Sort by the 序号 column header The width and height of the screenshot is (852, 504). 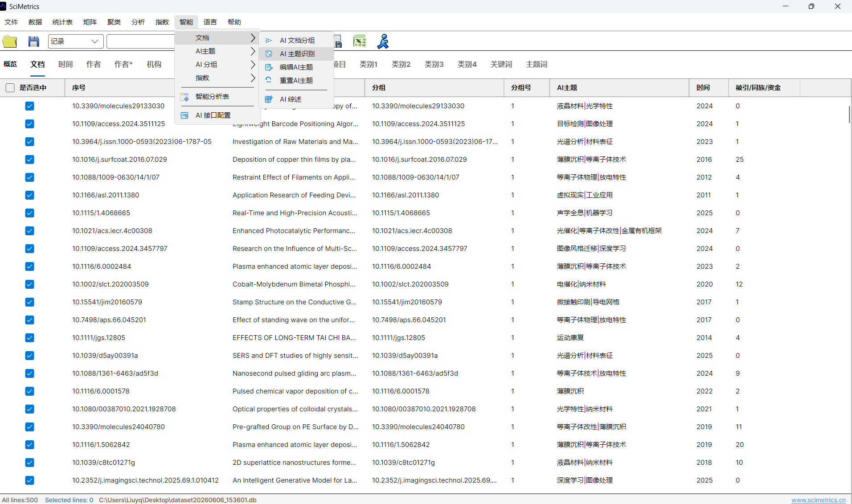pyautogui.click(x=119, y=88)
